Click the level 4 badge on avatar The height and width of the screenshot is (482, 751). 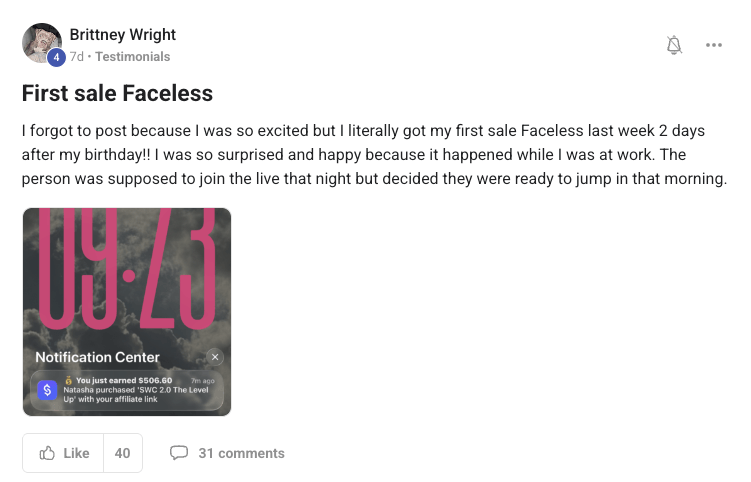pos(57,57)
